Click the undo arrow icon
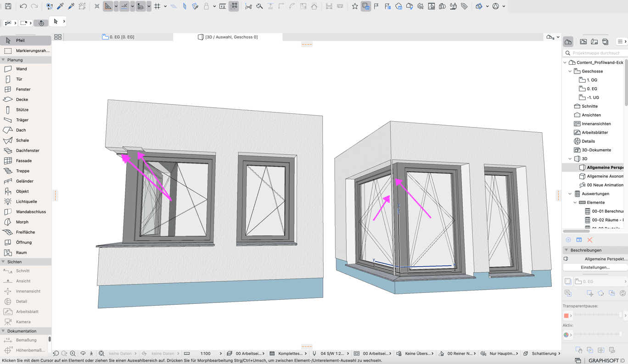 [x=23, y=6]
